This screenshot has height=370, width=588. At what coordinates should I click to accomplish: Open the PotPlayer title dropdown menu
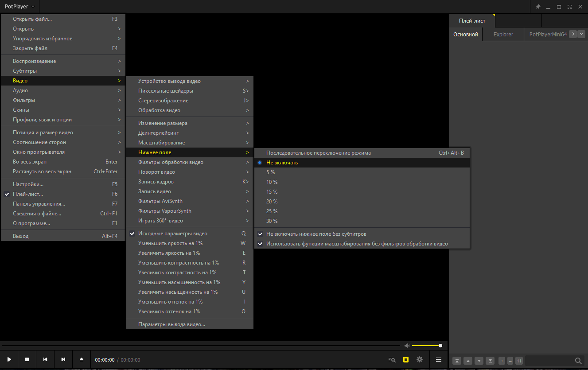pos(20,7)
